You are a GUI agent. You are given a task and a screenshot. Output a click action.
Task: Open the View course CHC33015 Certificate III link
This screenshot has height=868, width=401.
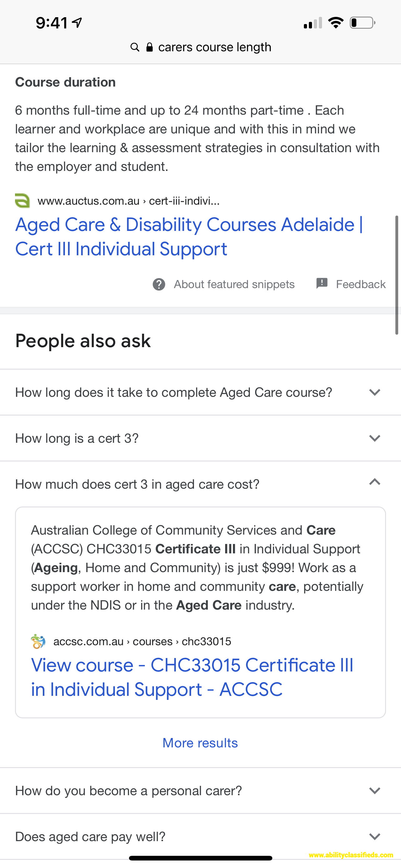pyautogui.click(x=192, y=677)
